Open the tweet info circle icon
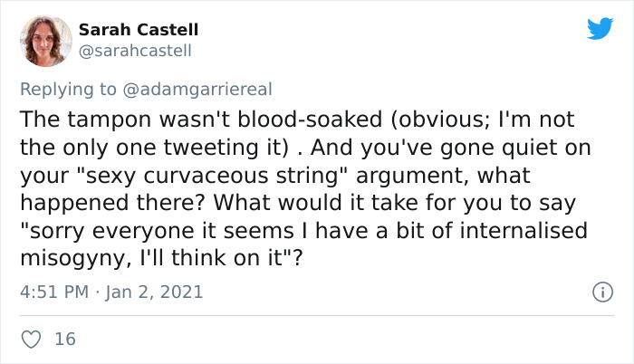 pyautogui.click(x=600, y=292)
